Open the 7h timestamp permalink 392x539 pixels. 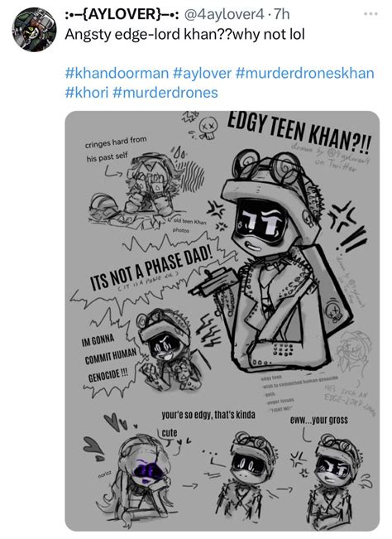[x=281, y=14]
